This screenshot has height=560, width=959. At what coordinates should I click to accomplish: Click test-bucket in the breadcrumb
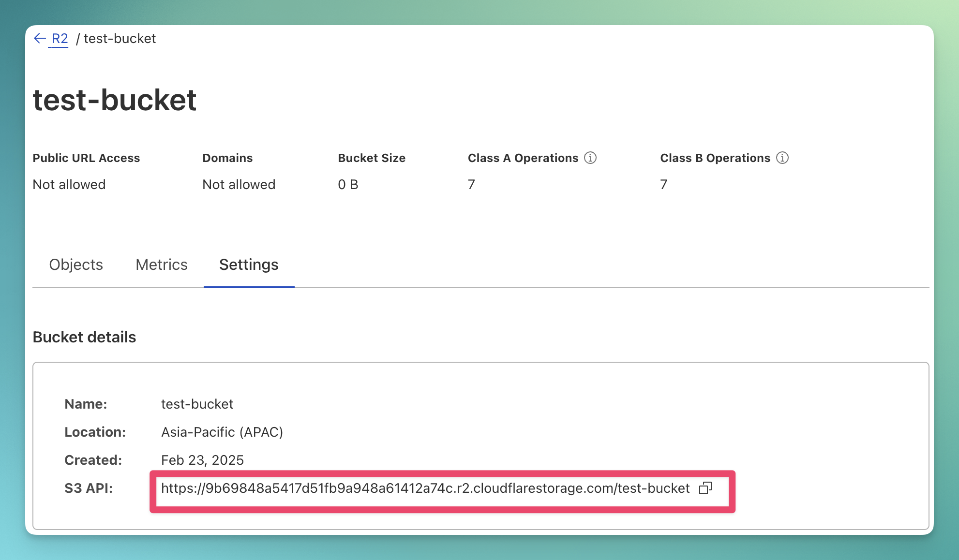(120, 39)
